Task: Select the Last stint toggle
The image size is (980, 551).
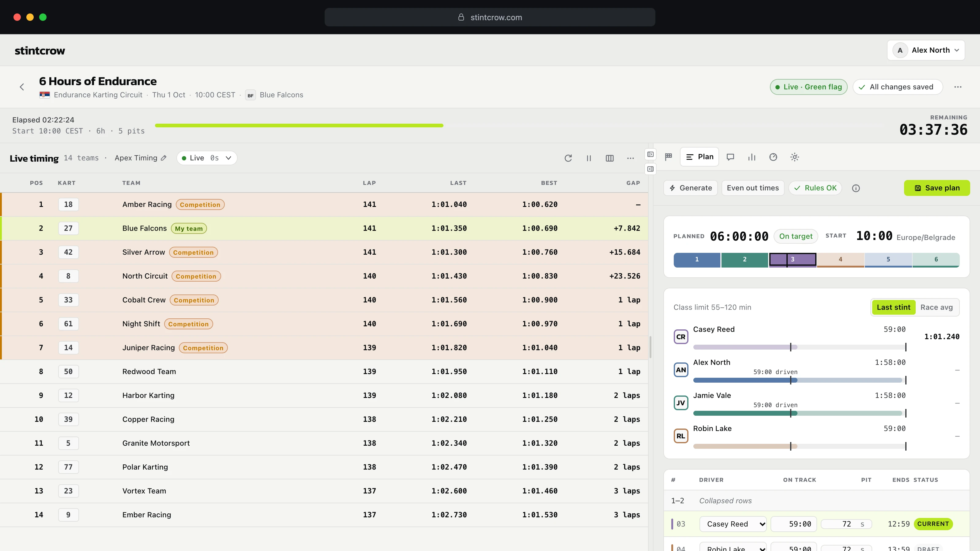Action: tap(893, 307)
